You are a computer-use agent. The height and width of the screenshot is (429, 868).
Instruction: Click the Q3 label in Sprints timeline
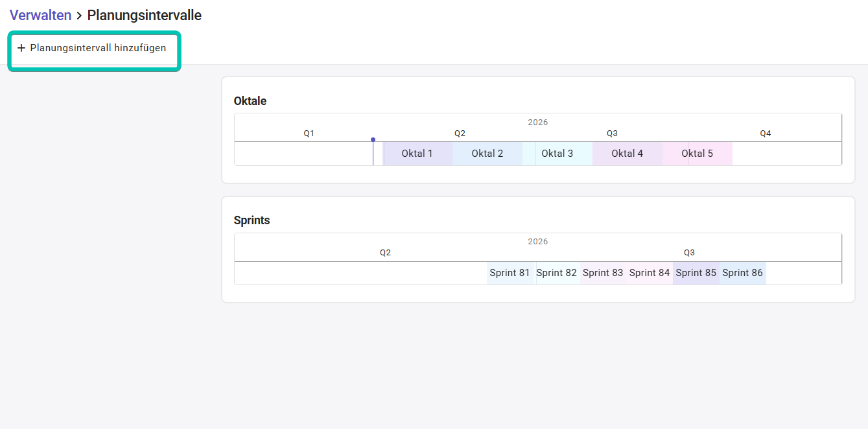click(689, 253)
